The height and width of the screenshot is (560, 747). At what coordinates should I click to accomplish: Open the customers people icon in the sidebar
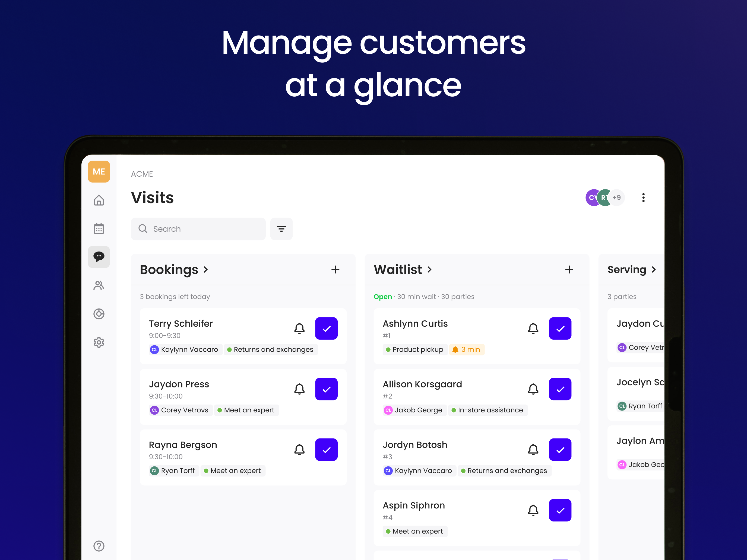[x=99, y=286]
